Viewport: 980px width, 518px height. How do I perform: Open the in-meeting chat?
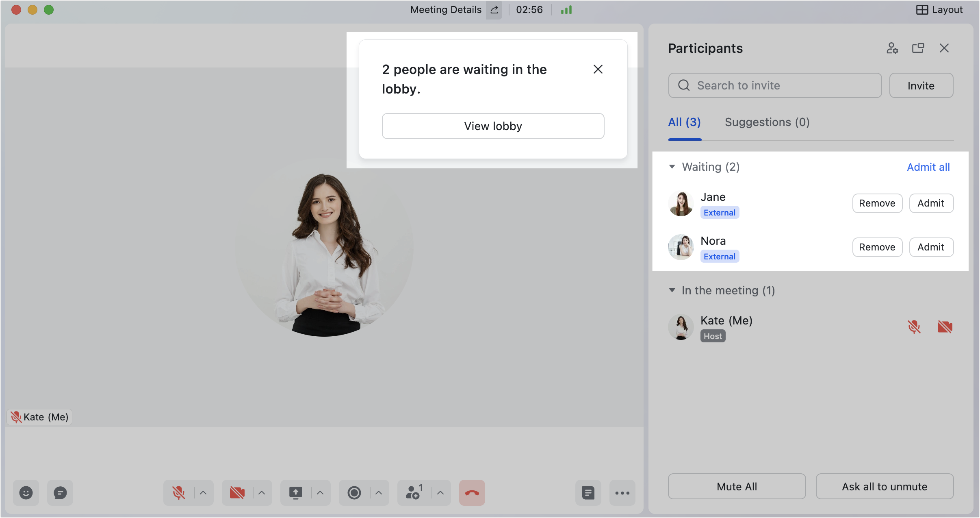60,492
